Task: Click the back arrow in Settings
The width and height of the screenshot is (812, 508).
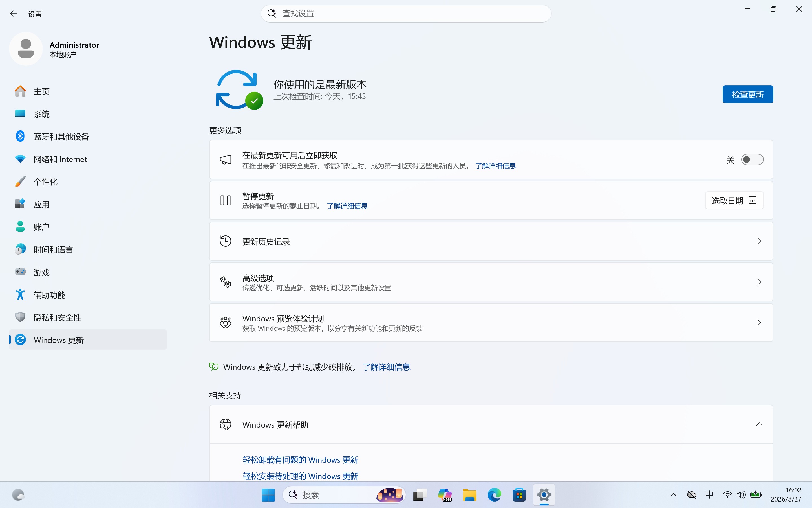Action: (14, 14)
